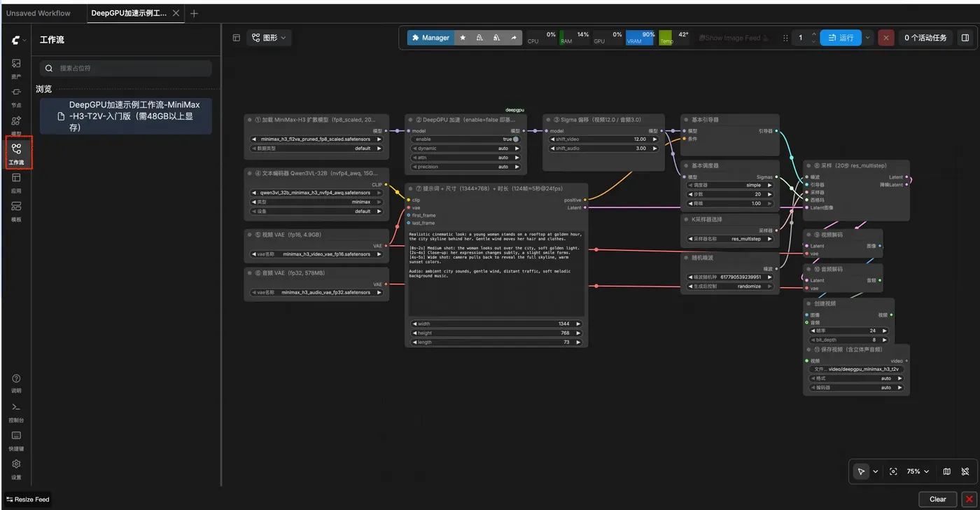The width and height of the screenshot is (980, 510).
Task: Open the 模型 (Models) sidebar panel
Action: (x=16, y=125)
